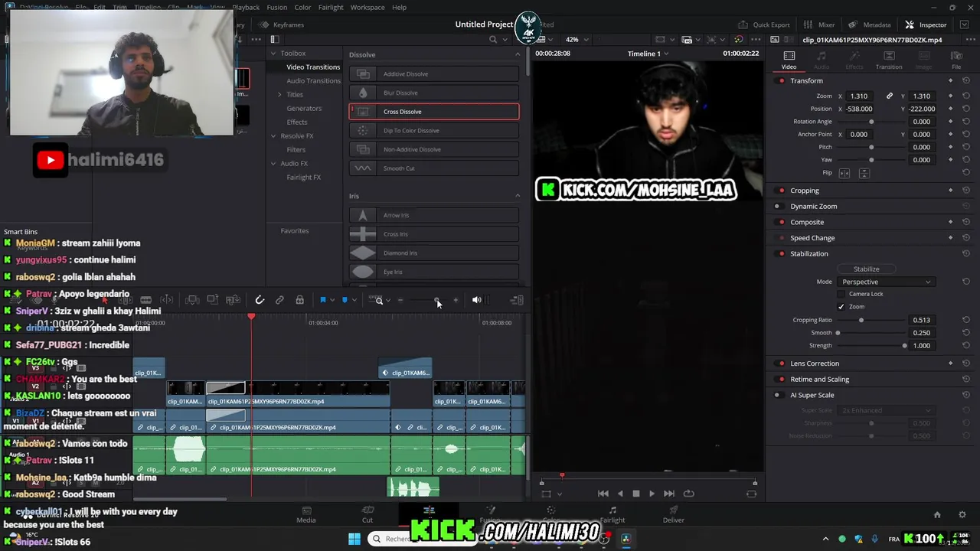Select the Diamond Iris transition

[434, 253]
